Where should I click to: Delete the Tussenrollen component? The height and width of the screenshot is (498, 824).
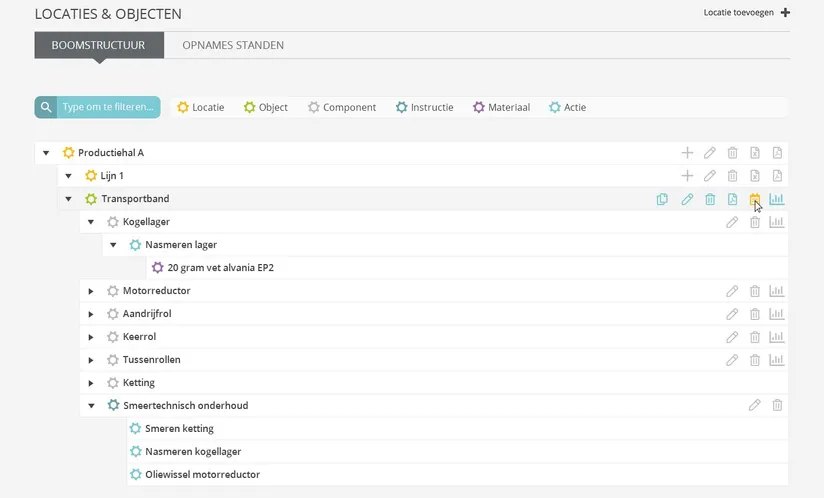755,360
